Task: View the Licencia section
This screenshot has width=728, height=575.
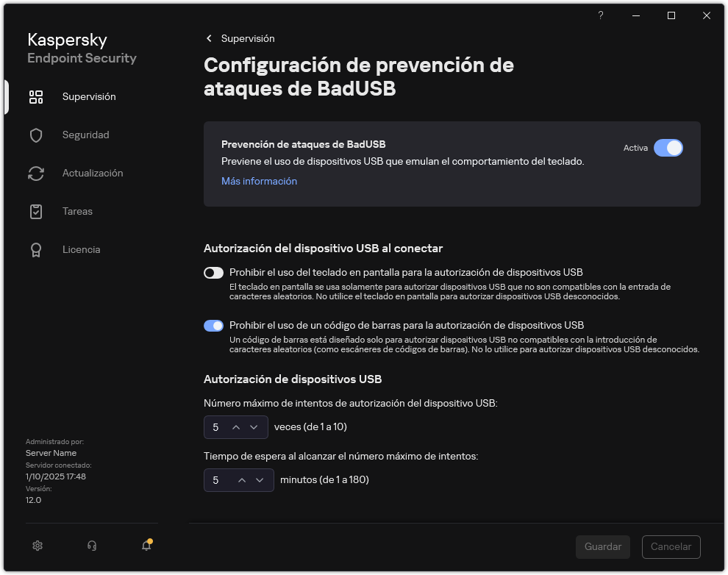Action: pos(36,249)
